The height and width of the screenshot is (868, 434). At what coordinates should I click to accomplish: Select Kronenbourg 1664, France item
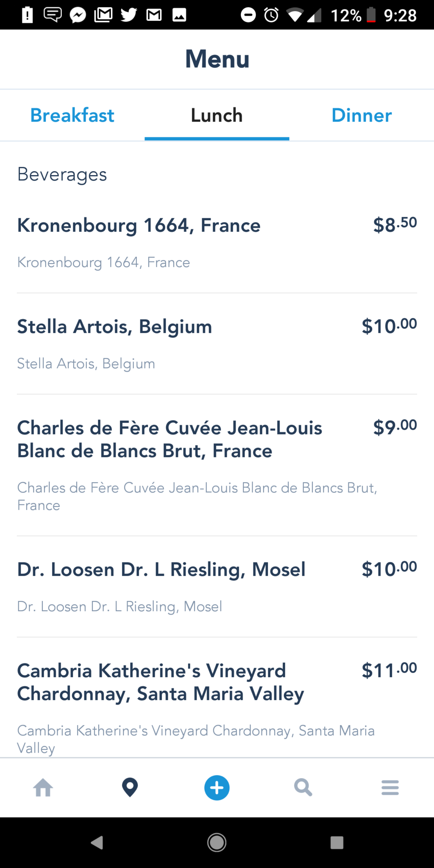coord(217,243)
